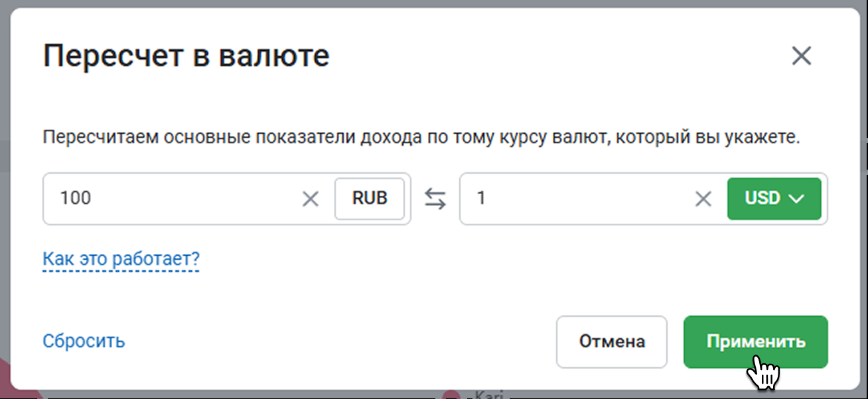This screenshot has height=399, width=868.
Task: Close the currency recalculation dialog
Action: pos(802,56)
